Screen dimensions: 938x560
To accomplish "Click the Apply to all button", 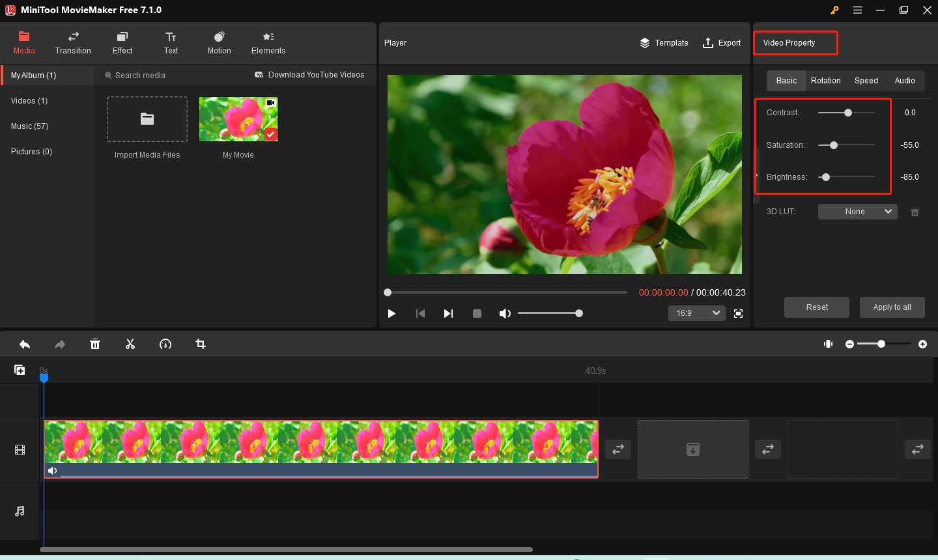I will pos(892,307).
